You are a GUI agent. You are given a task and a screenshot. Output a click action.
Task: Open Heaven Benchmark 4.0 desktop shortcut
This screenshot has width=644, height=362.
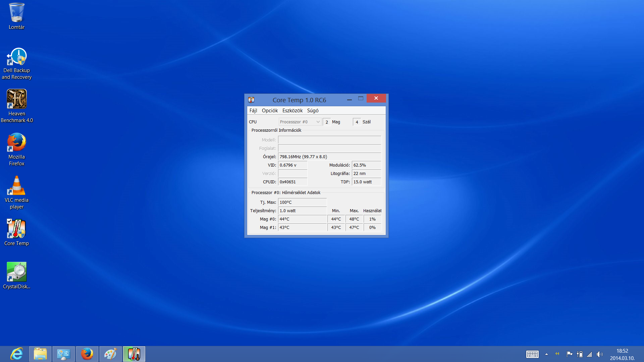coord(17,99)
